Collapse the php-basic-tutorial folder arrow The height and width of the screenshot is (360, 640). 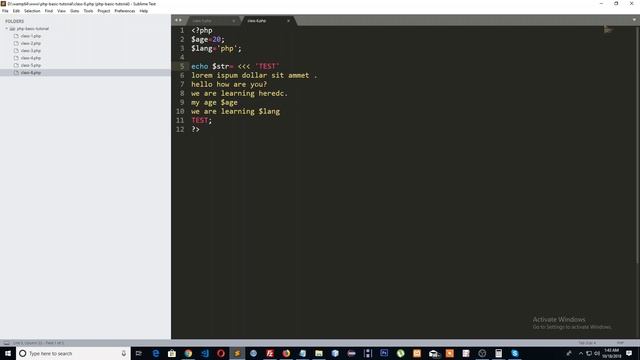pyautogui.click(x=7, y=29)
